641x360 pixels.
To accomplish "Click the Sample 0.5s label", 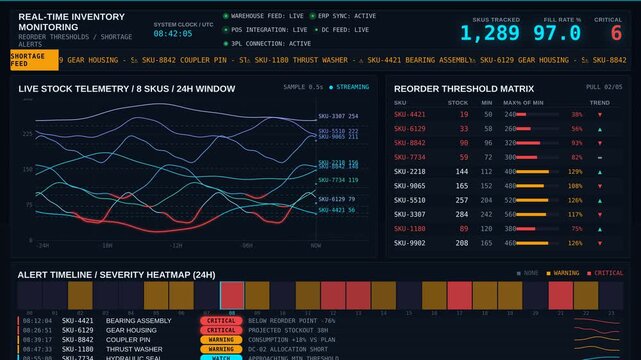I will coord(303,87).
